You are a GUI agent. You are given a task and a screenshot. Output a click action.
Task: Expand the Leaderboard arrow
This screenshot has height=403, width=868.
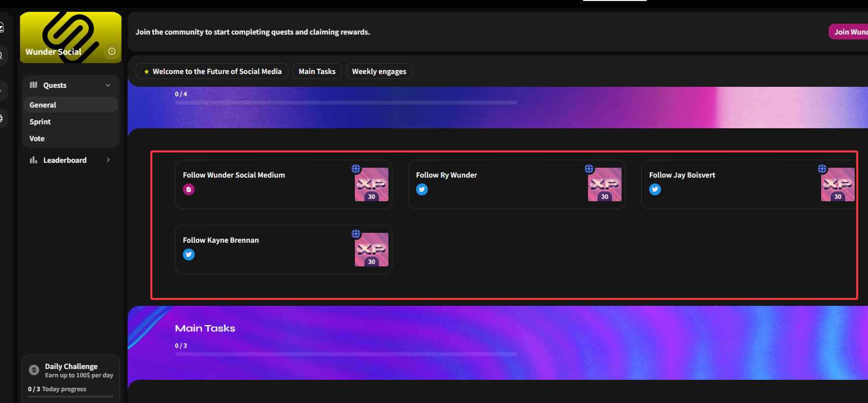pyautogui.click(x=108, y=160)
